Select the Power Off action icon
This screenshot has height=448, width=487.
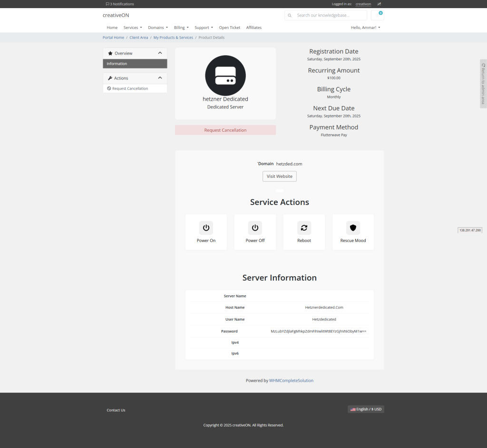point(255,228)
